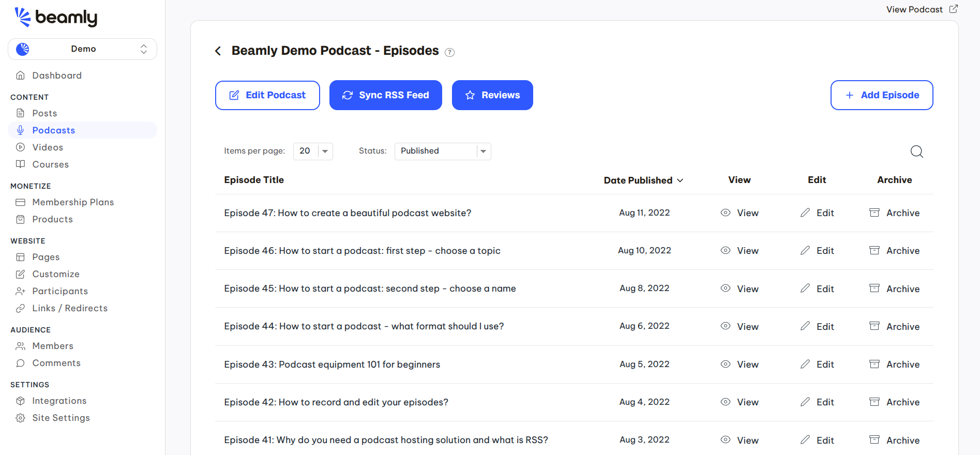
Task: Archive Episode 41
Action: click(x=894, y=441)
